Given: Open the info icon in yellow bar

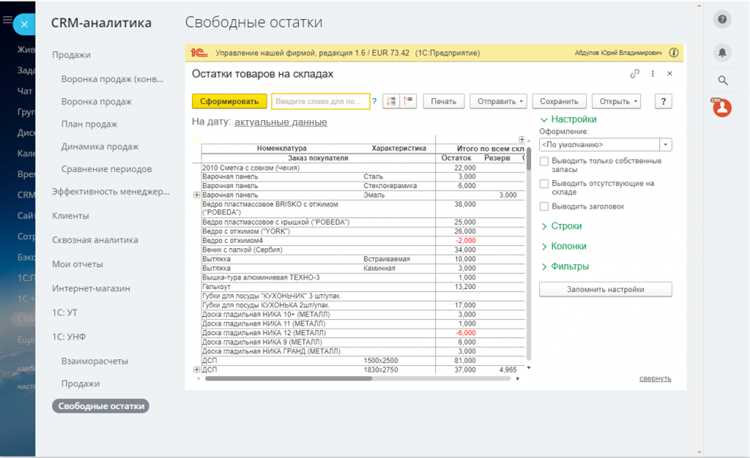Looking at the screenshot, I should pyautogui.click(x=674, y=53).
